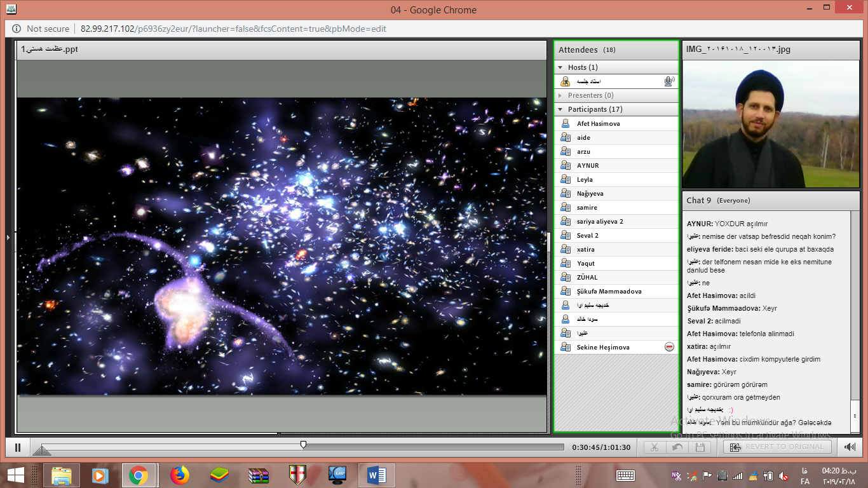This screenshot has width=868, height=488.
Task: Click chat message 'AYNUR: YOXDUR açılmır'
Action: pos(727,224)
